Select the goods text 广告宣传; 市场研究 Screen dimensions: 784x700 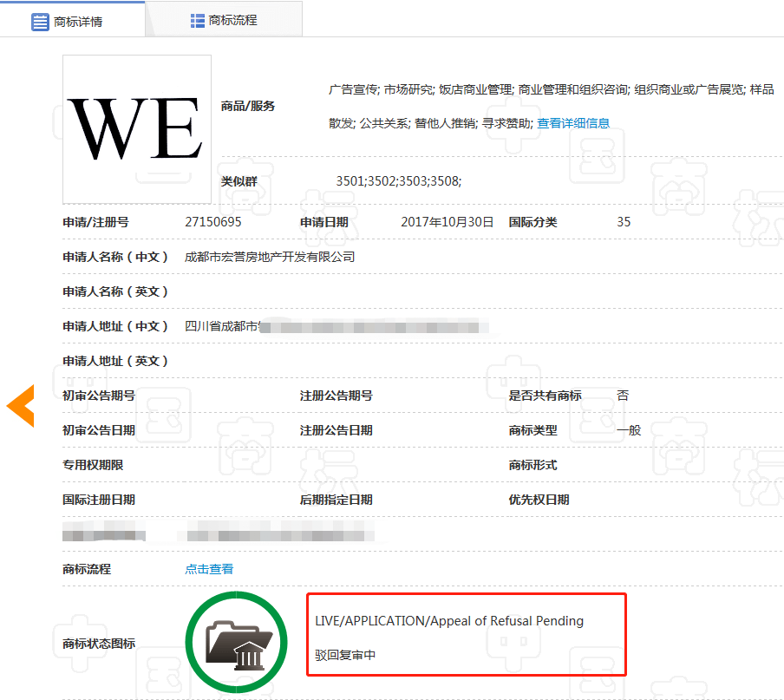coord(382,89)
